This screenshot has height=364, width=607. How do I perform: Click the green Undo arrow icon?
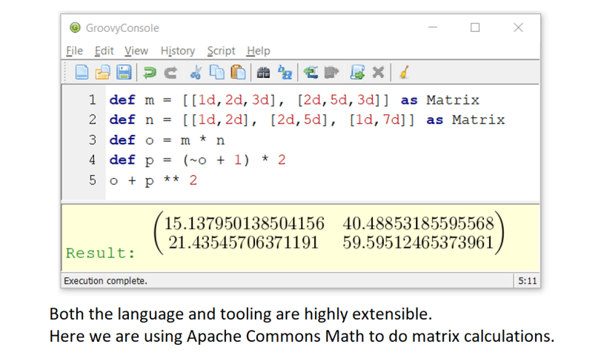[150, 73]
